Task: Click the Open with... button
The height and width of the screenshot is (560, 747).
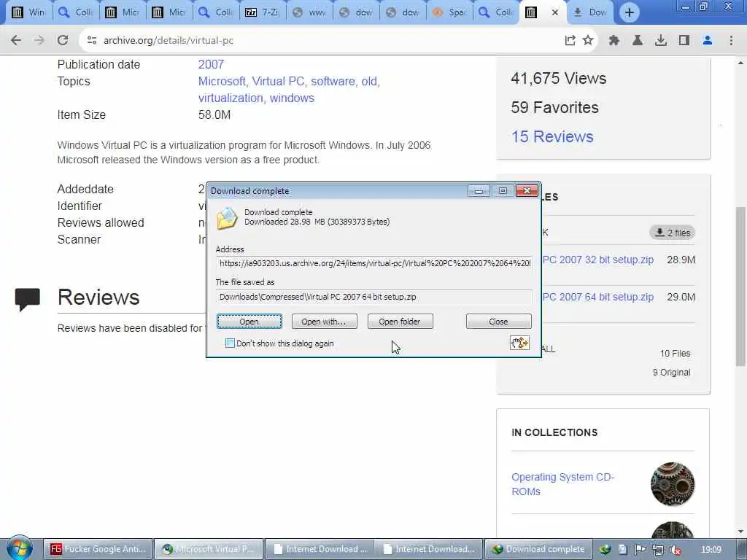Action: (x=324, y=322)
